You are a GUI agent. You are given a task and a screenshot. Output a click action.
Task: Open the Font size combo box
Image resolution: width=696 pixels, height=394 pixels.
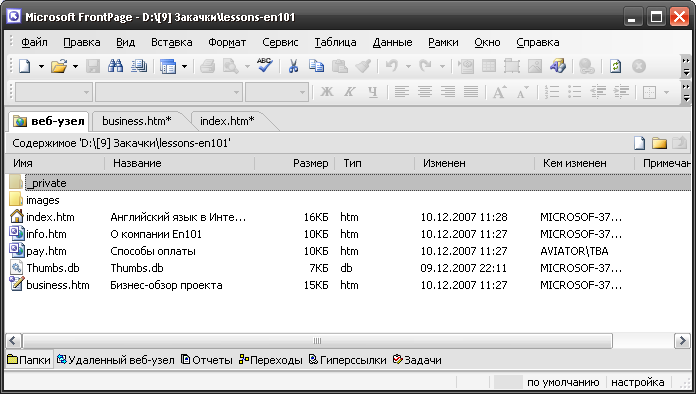click(x=277, y=92)
